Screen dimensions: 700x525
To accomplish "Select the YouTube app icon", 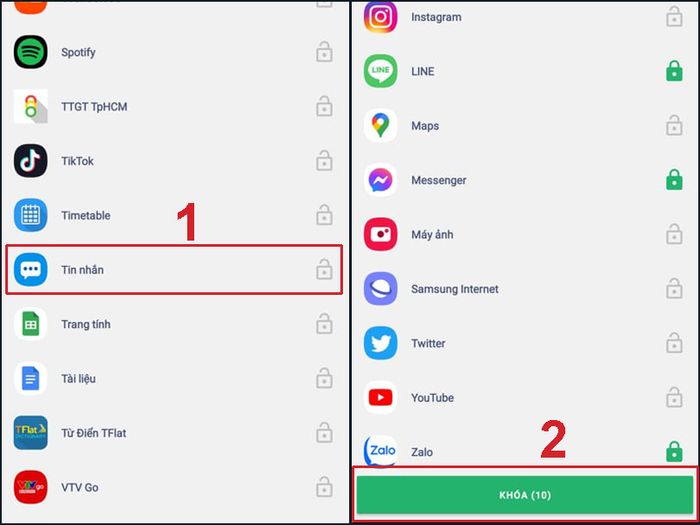I will coord(380,397).
